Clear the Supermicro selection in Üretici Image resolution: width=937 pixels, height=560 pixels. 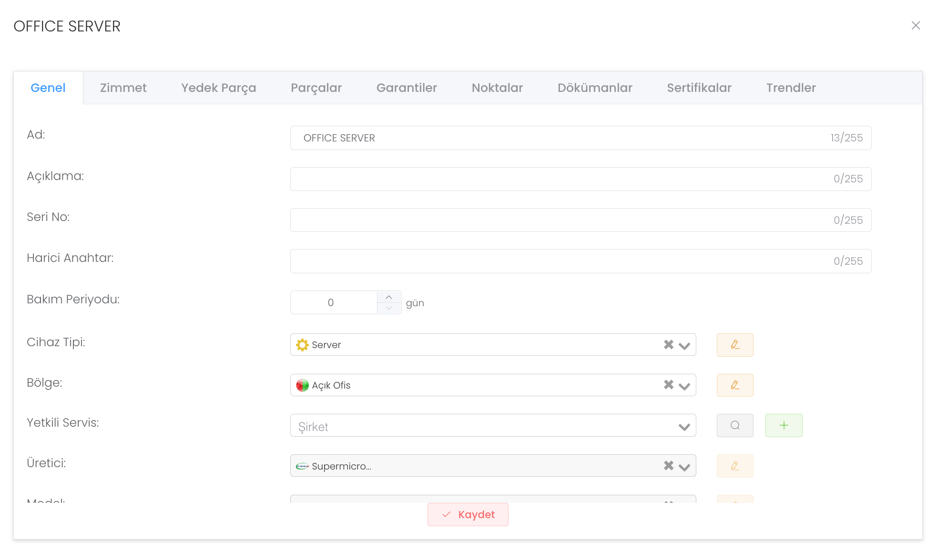668,466
